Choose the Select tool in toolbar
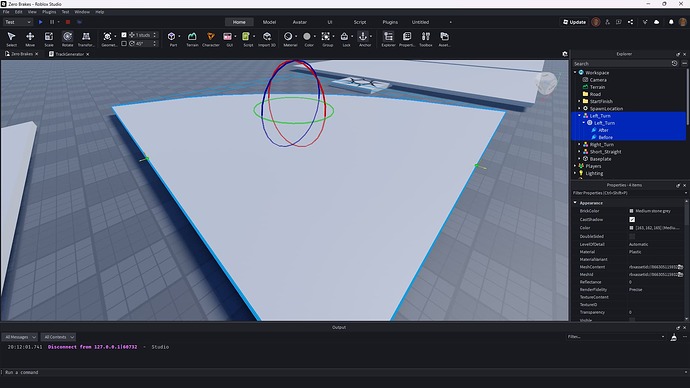Screen dimensions: 690x388 point(11,39)
